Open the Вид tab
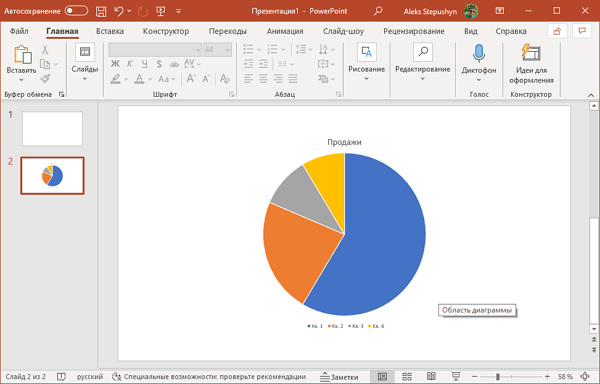Screen dimensions: 600x384 tap(471, 31)
